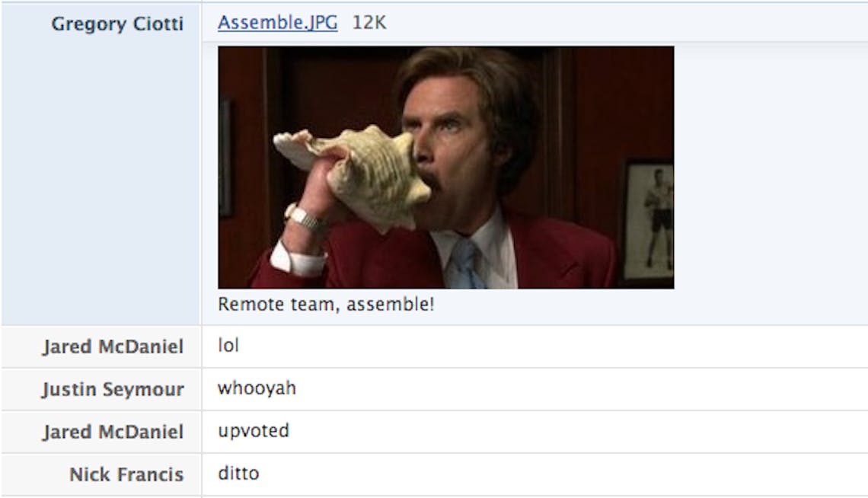Click the "Remote team, assemble!" caption
The height and width of the screenshot is (498, 868).
point(326,304)
